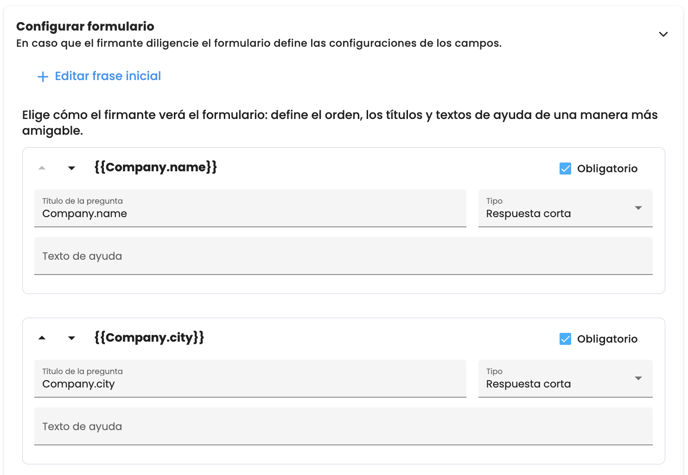This screenshot has width=688, height=475.
Task: Move Company.name field down arrow
Action: 71,168
